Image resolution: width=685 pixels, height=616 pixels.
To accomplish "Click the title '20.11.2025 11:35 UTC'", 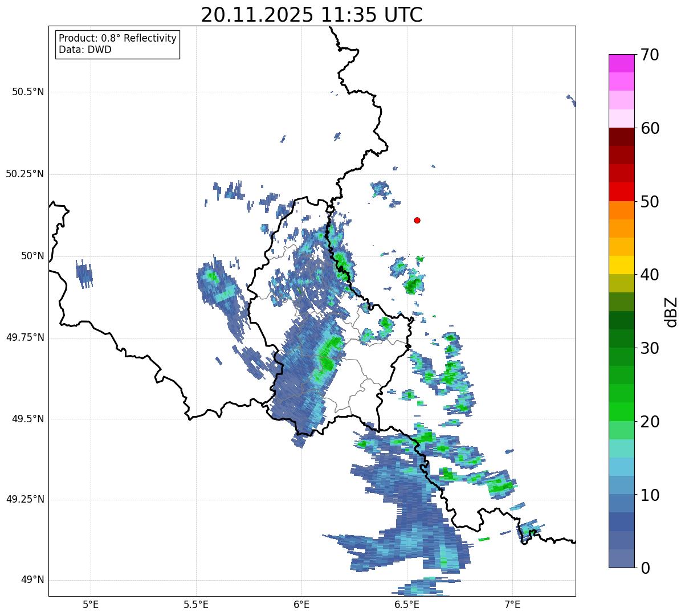I will pos(312,15).
